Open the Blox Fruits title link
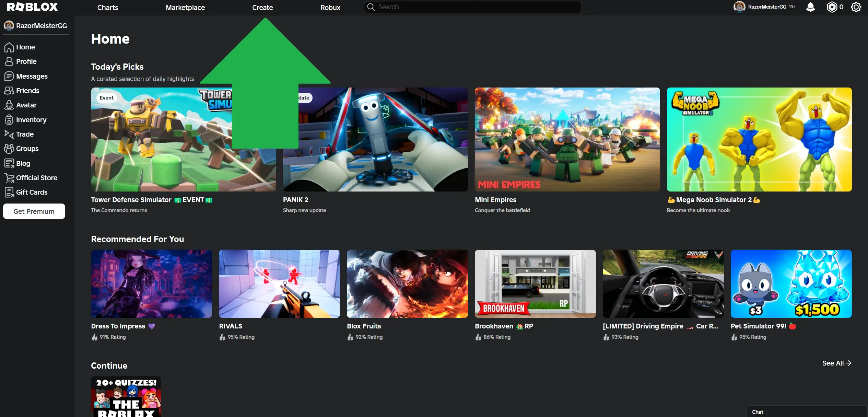The height and width of the screenshot is (417, 868). 364,326
